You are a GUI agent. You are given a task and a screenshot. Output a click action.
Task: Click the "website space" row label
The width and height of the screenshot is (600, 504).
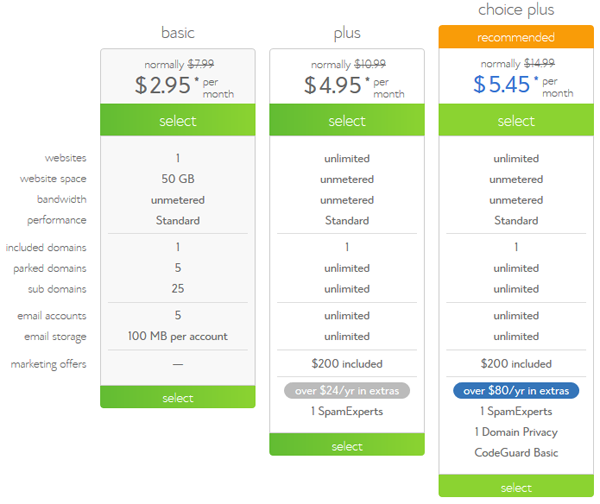(53, 179)
